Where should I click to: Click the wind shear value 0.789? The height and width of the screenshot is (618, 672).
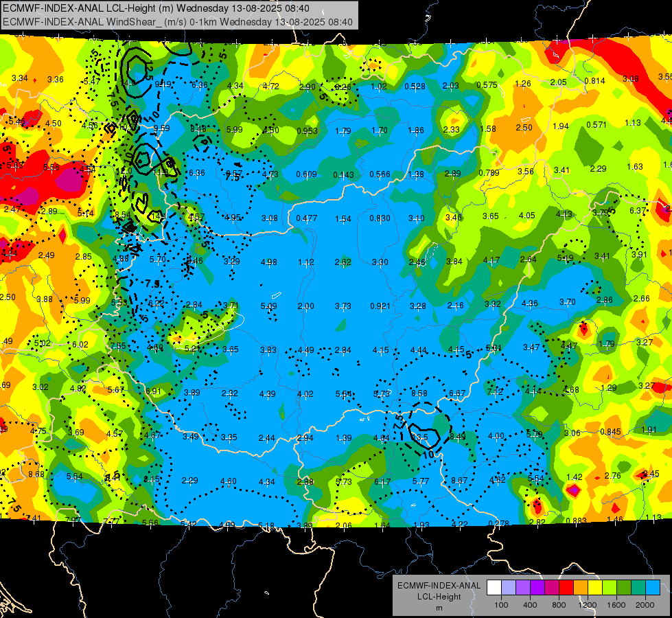489,173
